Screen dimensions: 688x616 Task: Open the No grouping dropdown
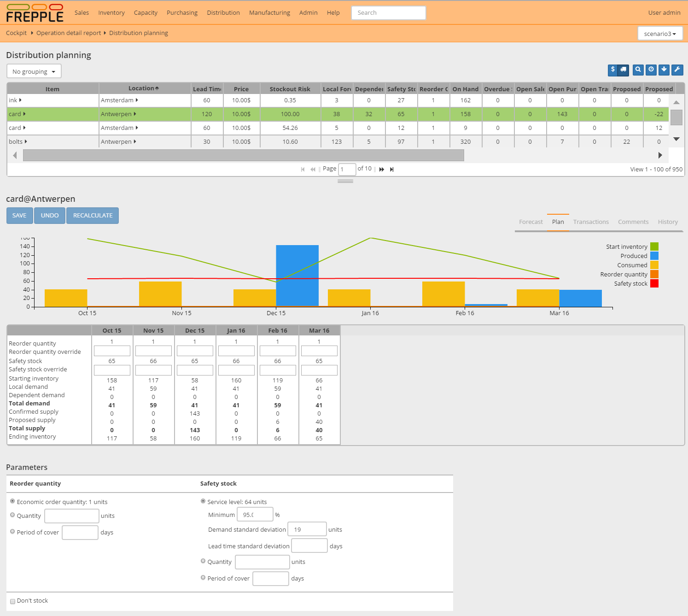click(x=34, y=71)
